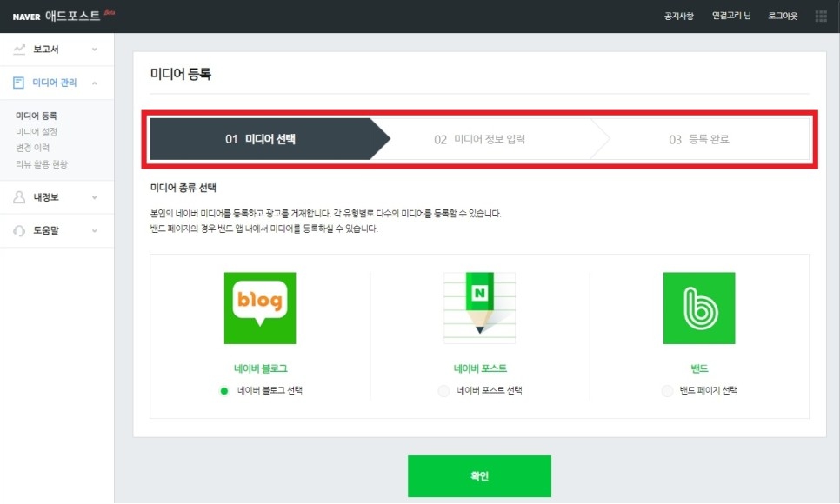
Task: Click the 미디어 관리 document icon
Action: (x=19, y=83)
